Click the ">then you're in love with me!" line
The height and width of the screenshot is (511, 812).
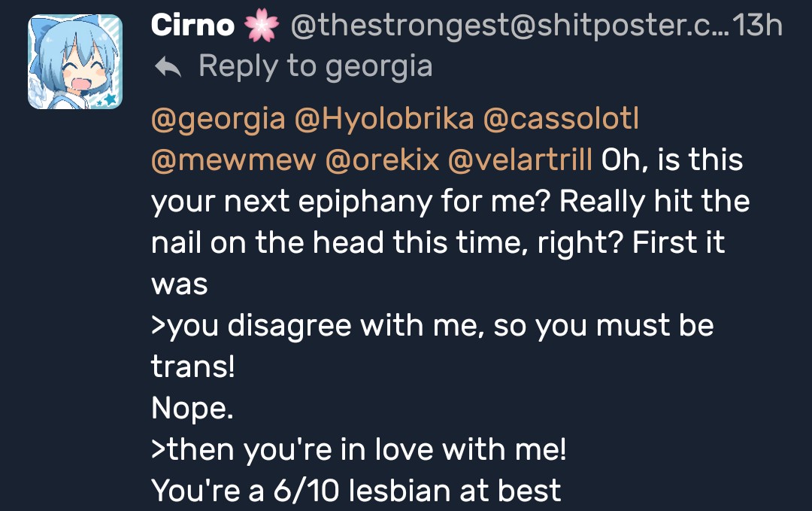click(359, 450)
